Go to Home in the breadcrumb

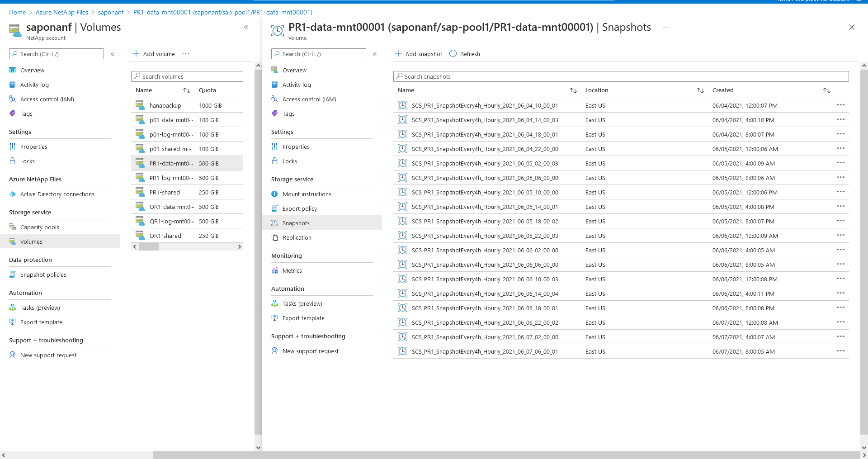click(17, 12)
